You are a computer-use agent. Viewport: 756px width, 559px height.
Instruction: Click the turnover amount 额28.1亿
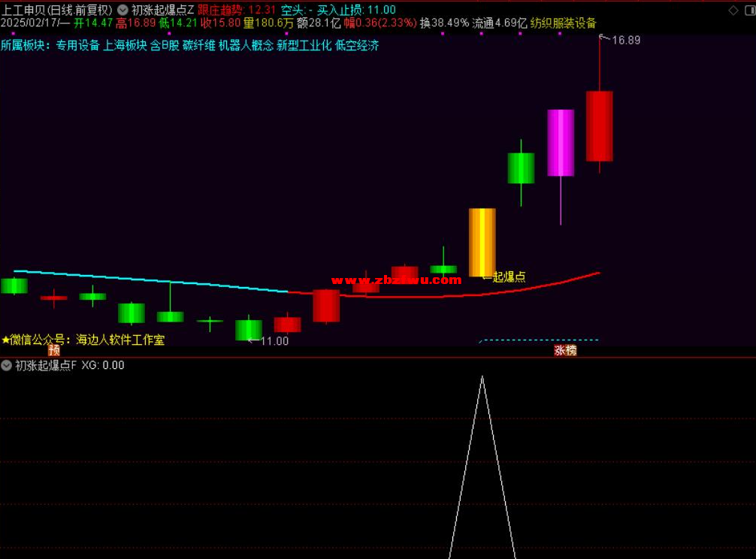point(319,23)
